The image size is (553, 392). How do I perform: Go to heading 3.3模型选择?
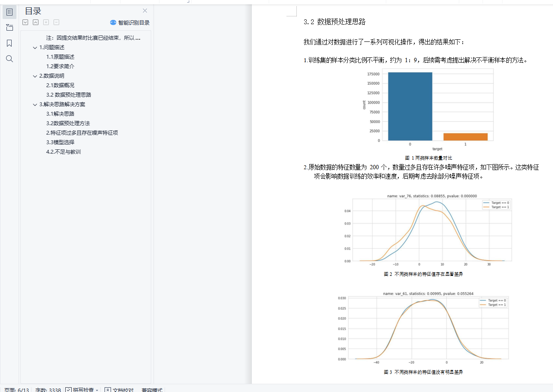pyautogui.click(x=60, y=142)
